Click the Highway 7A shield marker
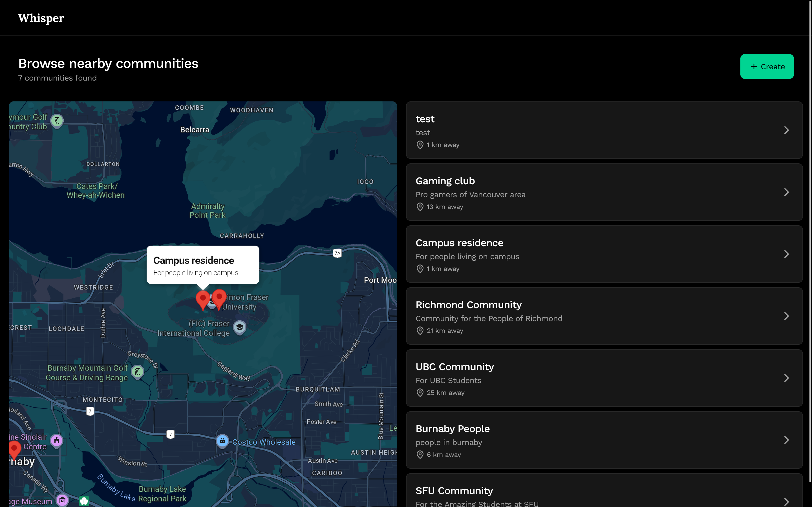The height and width of the screenshot is (507, 812). point(337,253)
